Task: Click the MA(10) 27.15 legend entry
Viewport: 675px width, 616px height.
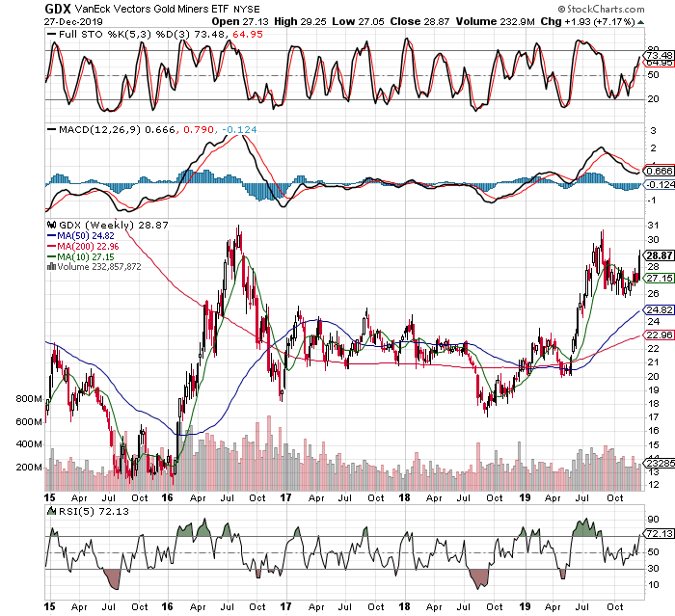Action: (80, 257)
